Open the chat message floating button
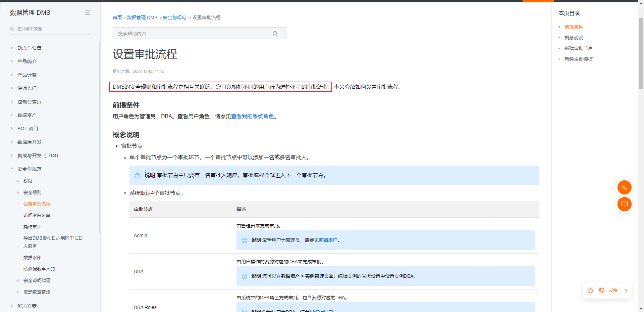 click(625, 204)
